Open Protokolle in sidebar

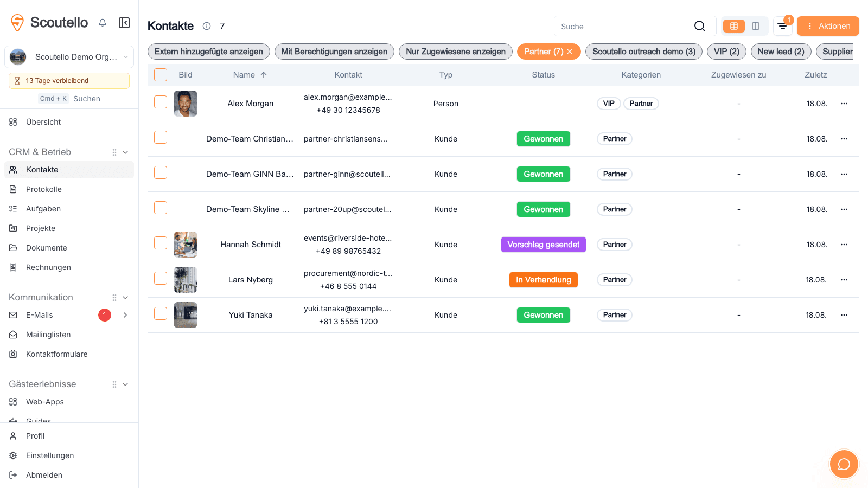[x=69, y=189]
